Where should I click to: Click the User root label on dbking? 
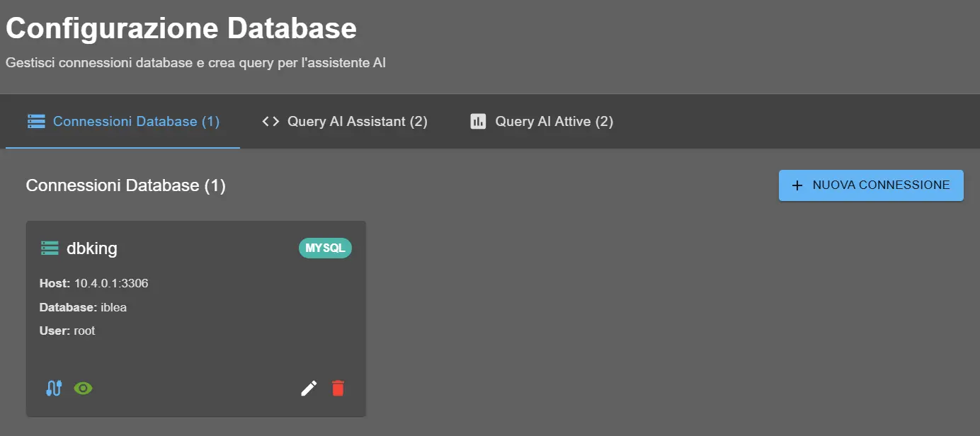tap(67, 331)
